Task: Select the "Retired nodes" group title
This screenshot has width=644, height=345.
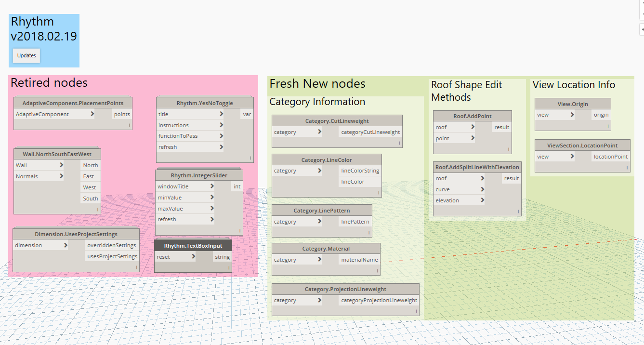Action: pos(49,83)
